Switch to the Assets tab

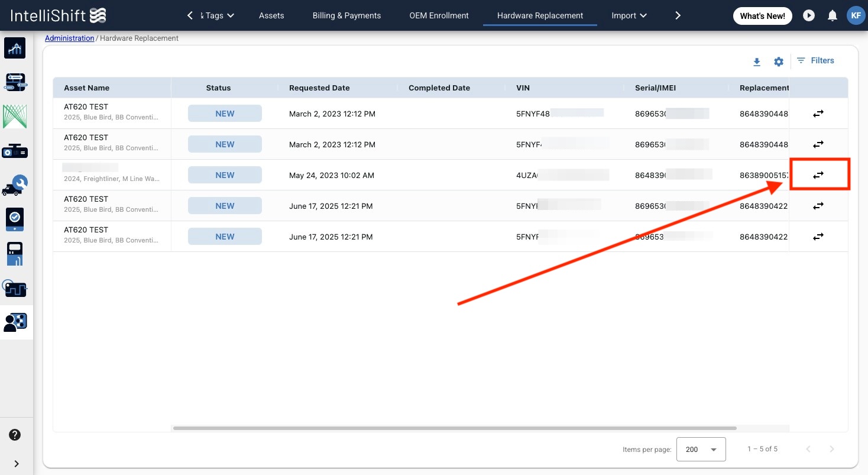[271, 15]
